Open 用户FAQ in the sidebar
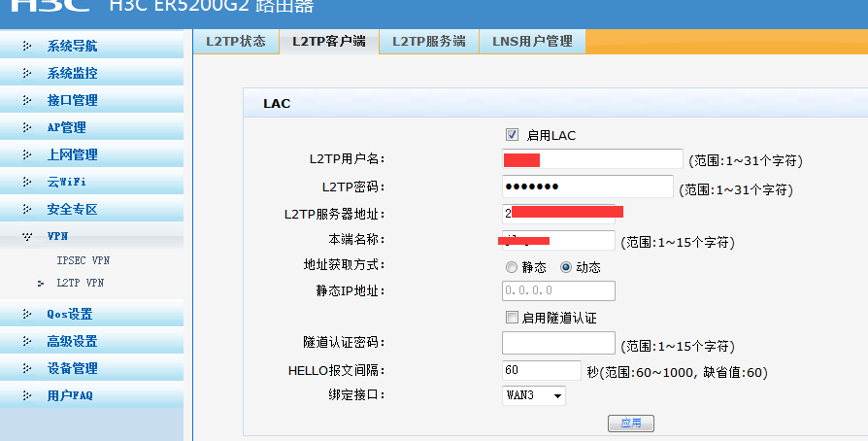Screen dimensions: 868x441 point(70,395)
